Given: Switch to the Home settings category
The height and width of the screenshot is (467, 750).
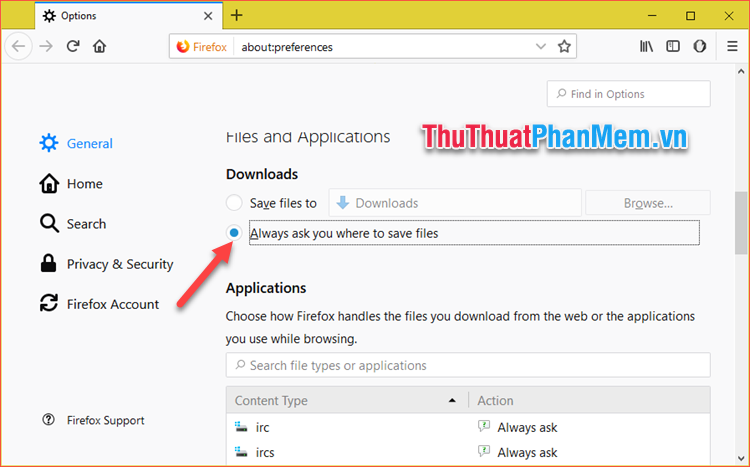Looking at the screenshot, I should tap(71, 184).
